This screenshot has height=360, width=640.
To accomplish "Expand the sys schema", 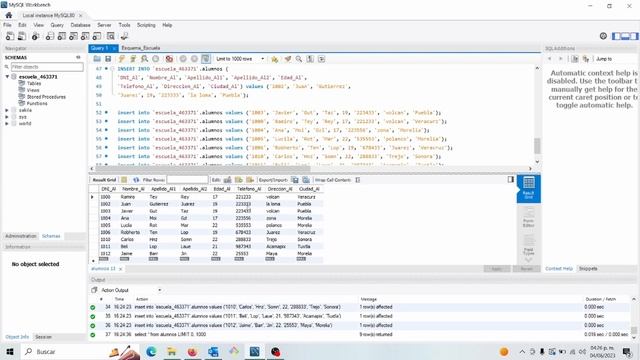I will coord(7,117).
